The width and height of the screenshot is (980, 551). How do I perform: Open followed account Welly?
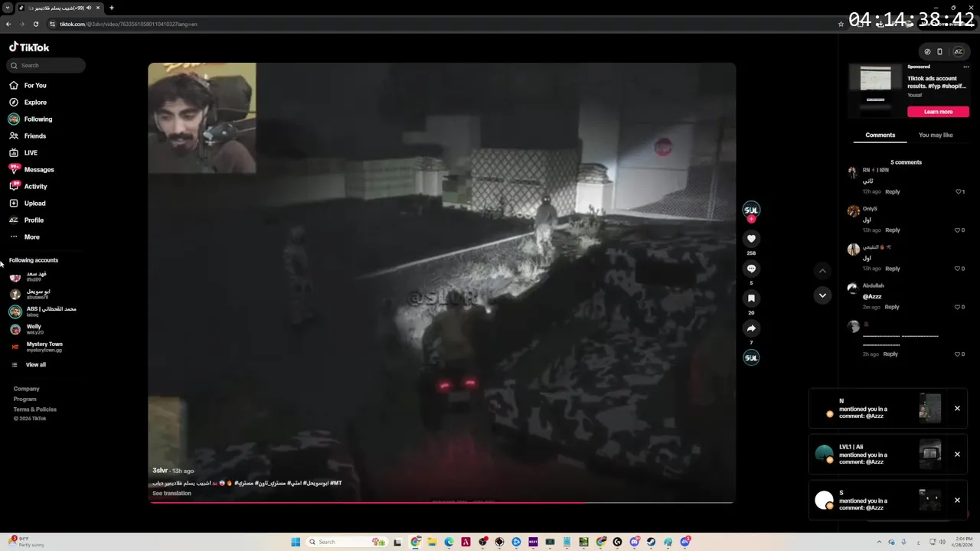click(34, 329)
